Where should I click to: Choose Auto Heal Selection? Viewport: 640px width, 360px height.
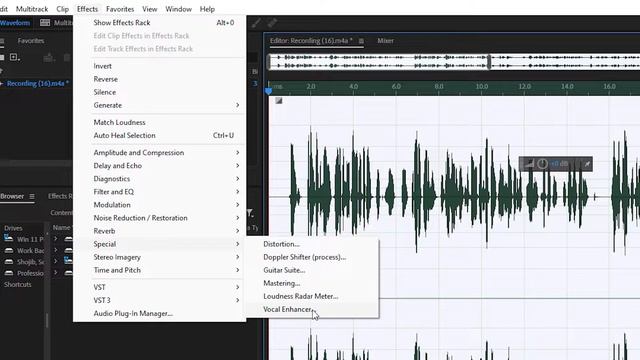(160, 136)
